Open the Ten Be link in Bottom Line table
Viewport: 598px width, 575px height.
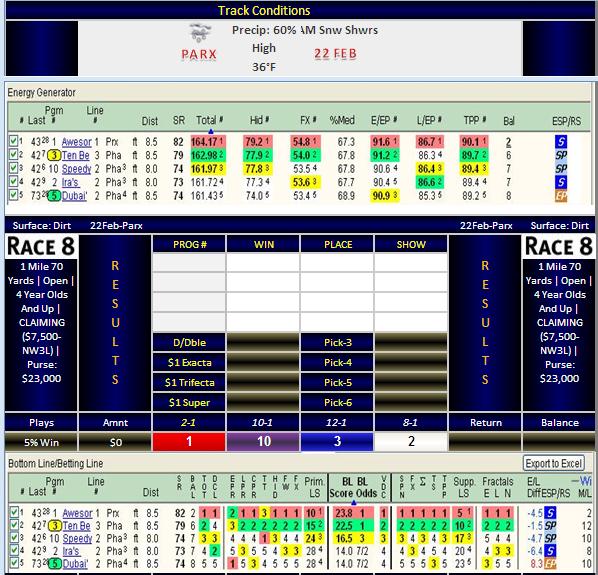[76, 526]
